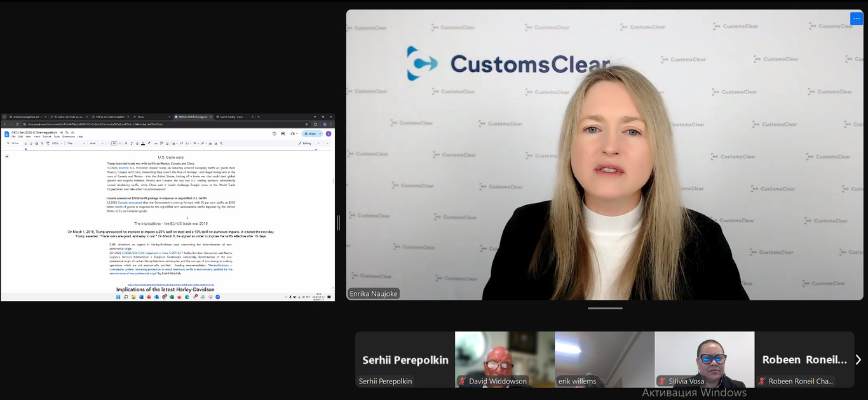Decrease font size with minus button

click(x=109, y=143)
